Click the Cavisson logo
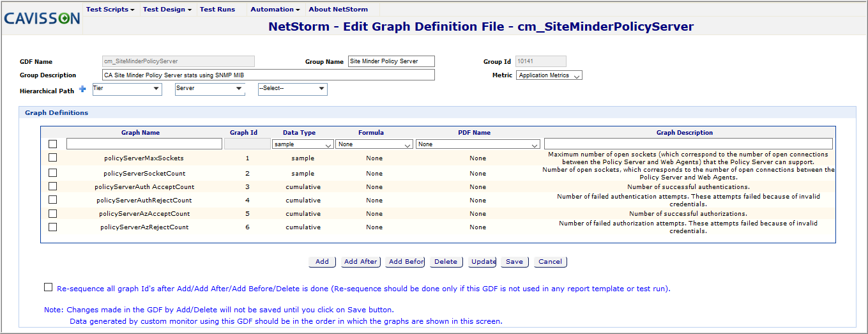The width and height of the screenshot is (868, 334). pyautogui.click(x=42, y=19)
